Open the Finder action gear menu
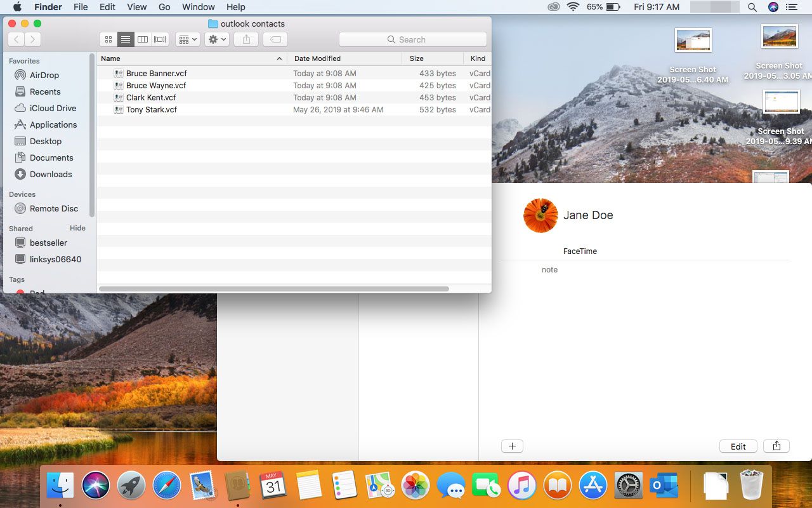Viewport: 812px width, 508px height. (x=217, y=39)
